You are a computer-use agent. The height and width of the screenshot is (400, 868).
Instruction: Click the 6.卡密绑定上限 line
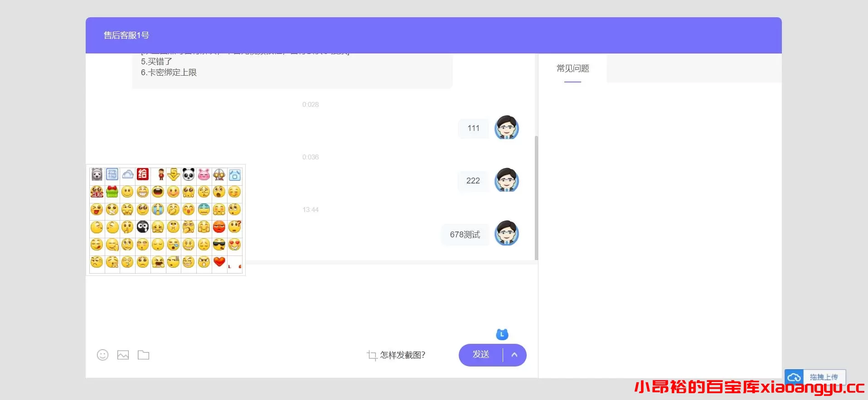tap(169, 72)
